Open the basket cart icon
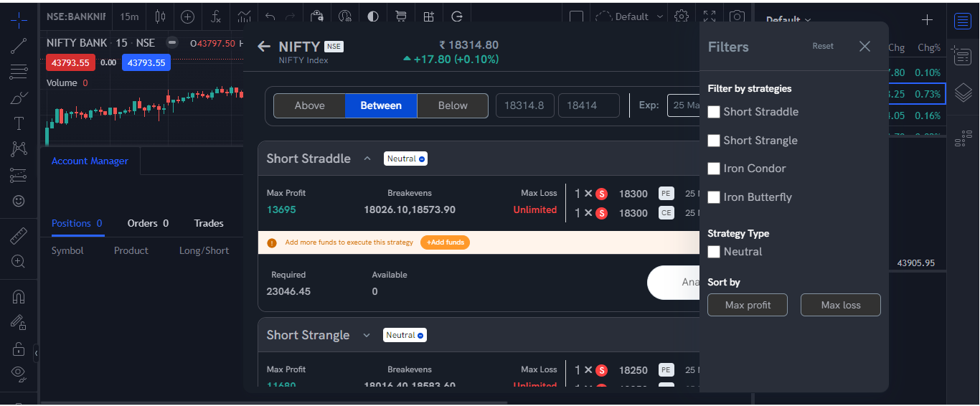The height and width of the screenshot is (406, 980). [x=401, y=16]
